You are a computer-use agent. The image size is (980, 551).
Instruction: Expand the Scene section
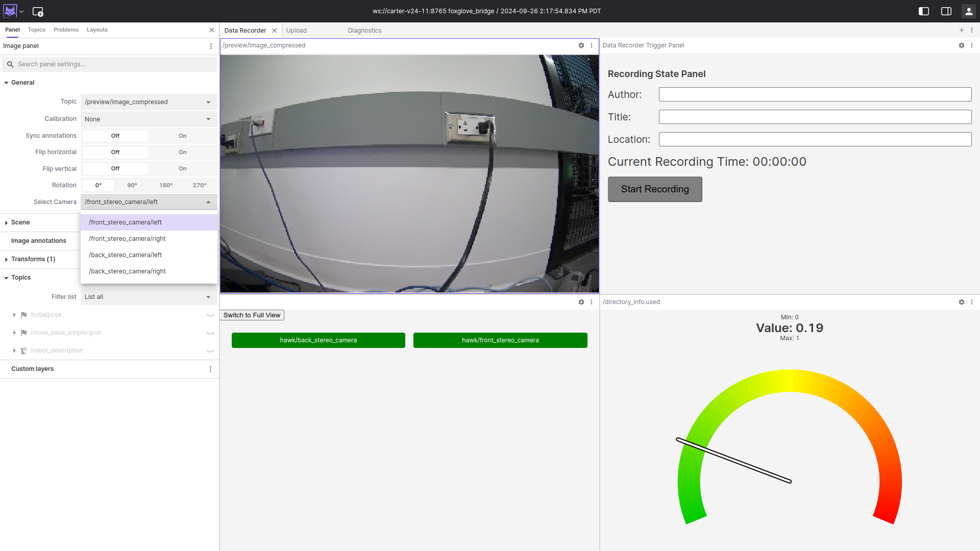coord(20,222)
